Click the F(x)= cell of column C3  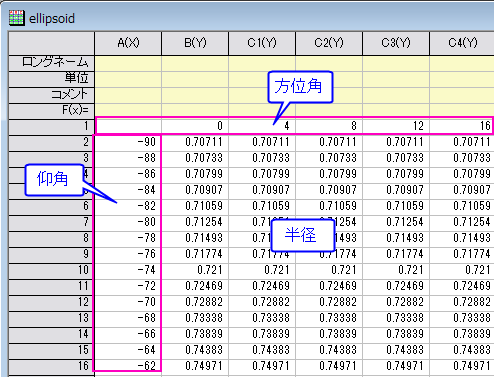pyautogui.click(x=396, y=110)
